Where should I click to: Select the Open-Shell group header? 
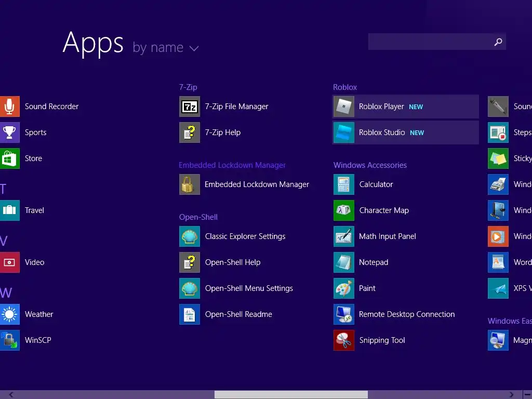pyautogui.click(x=198, y=217)
